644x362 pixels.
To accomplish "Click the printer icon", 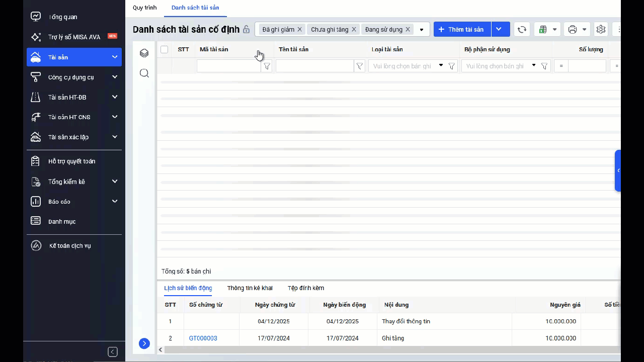I will tap(572, 30).
